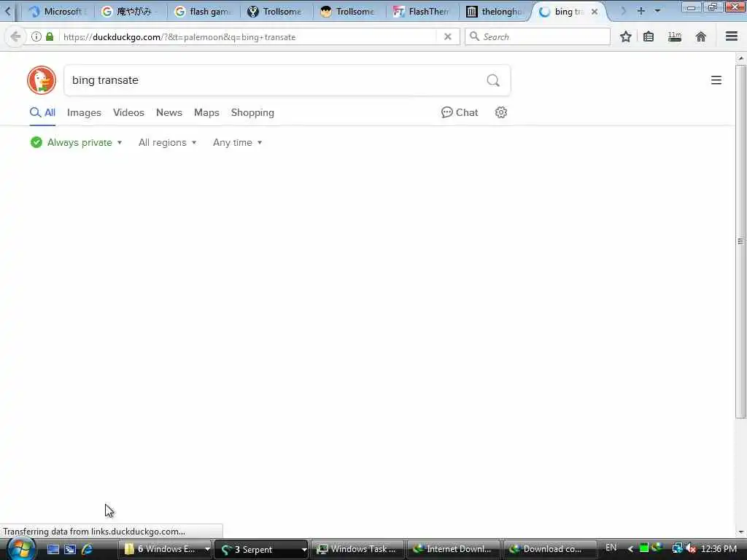Open a new tab with plus button
Image resolution: width=747 pixels, height=560 pixels.
[x=640, y=10]
